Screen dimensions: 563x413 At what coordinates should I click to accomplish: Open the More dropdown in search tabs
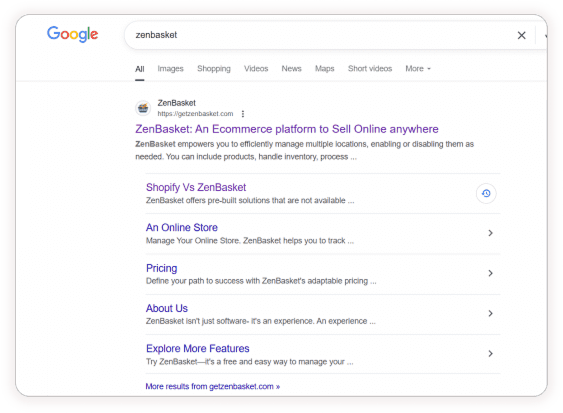click(x=418, y=69)
